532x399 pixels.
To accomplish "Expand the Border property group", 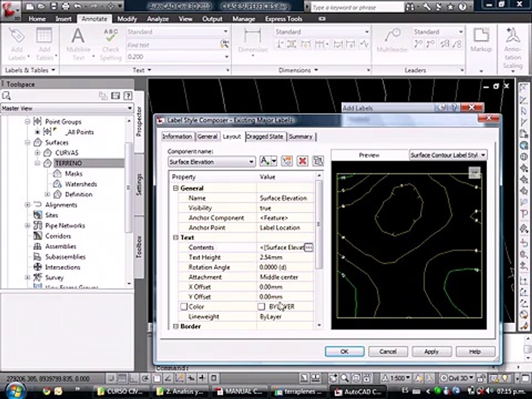I will 176,326.
